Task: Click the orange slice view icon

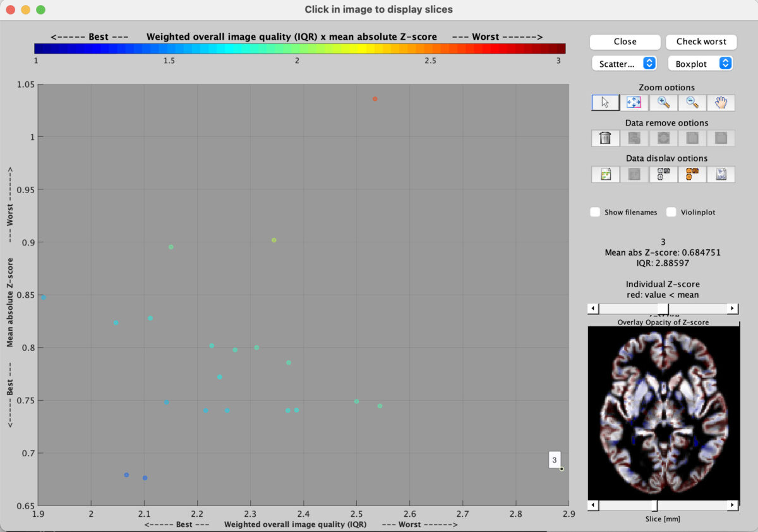Action: 692,174
